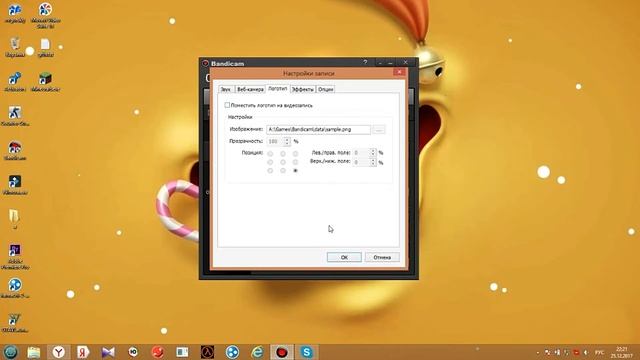
Task: Enable placing the logo on the recording
Action: click(x=227, y=105)
